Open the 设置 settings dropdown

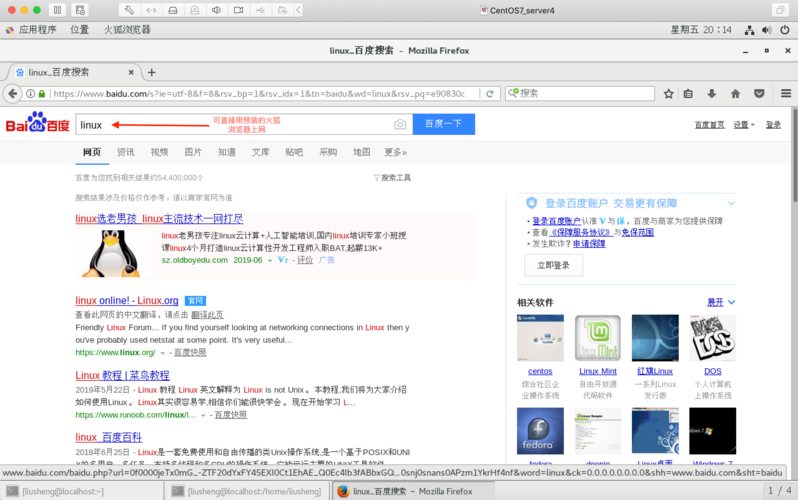[x=744, y=125]
